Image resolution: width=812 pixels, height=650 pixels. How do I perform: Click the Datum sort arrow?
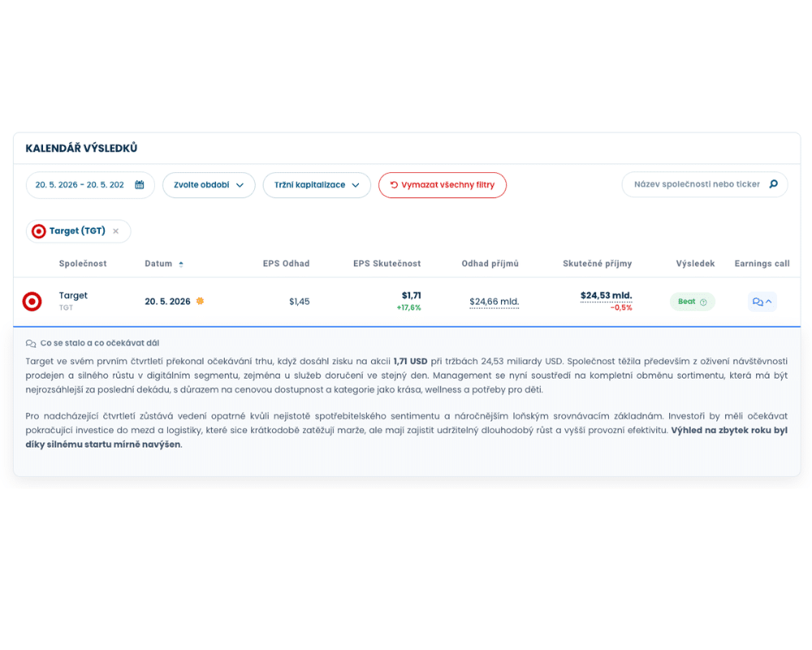[181, 264]
